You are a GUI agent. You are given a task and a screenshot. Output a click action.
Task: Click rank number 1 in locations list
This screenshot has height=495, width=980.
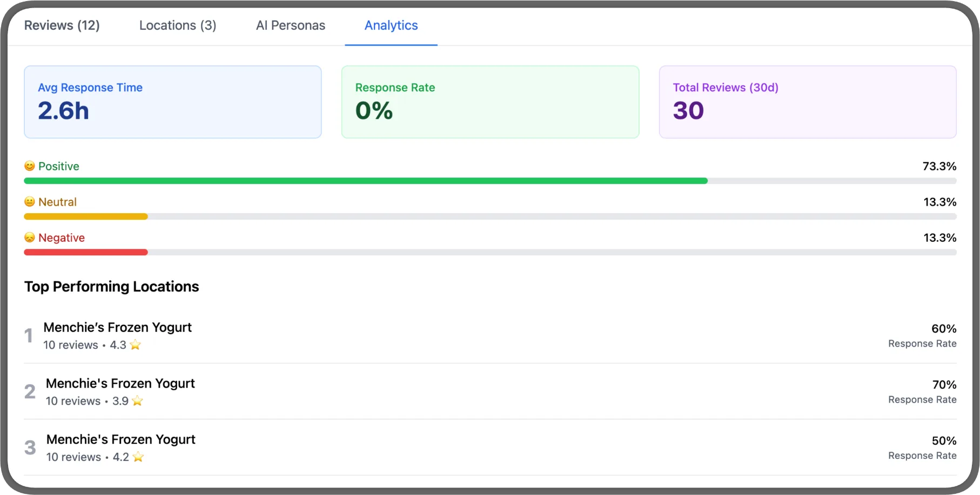coord(29,336)
